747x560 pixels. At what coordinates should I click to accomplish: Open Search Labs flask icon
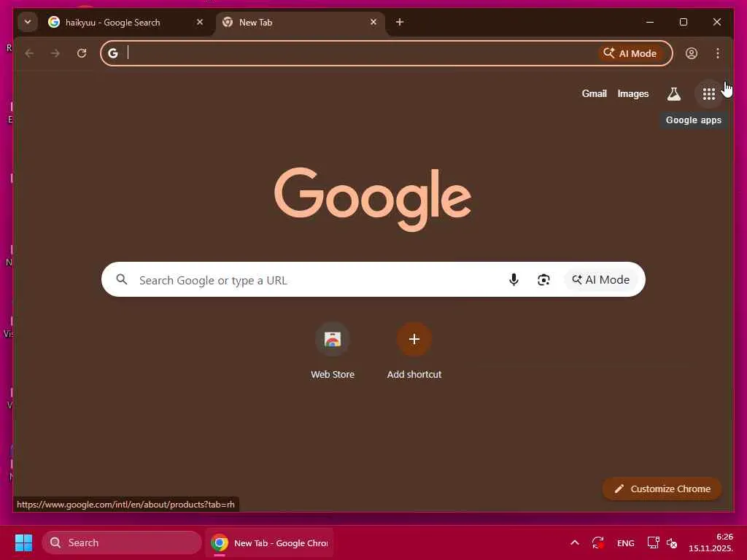(673, 94)
